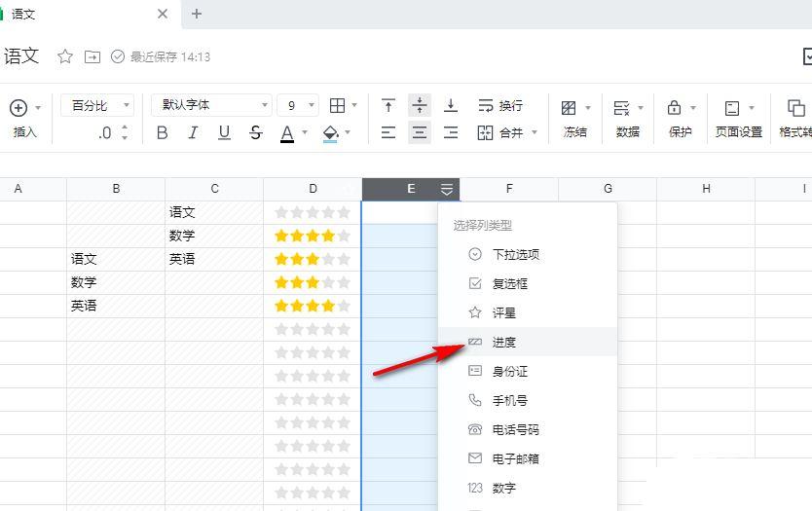Enable 换行 text wrapping
Viewport: 812px width, 511px height.
[499, 105]
